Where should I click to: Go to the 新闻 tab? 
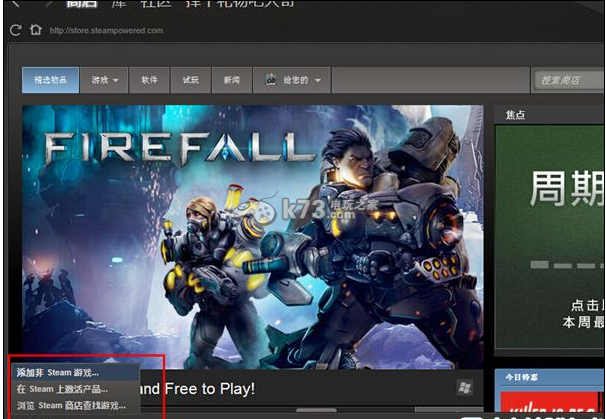tap(231, 80)
